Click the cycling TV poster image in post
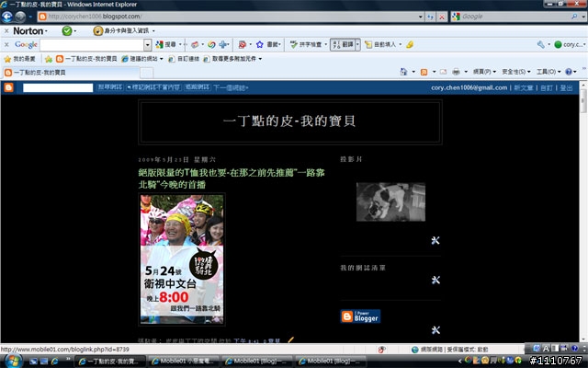588x368 pixels. 182,259
